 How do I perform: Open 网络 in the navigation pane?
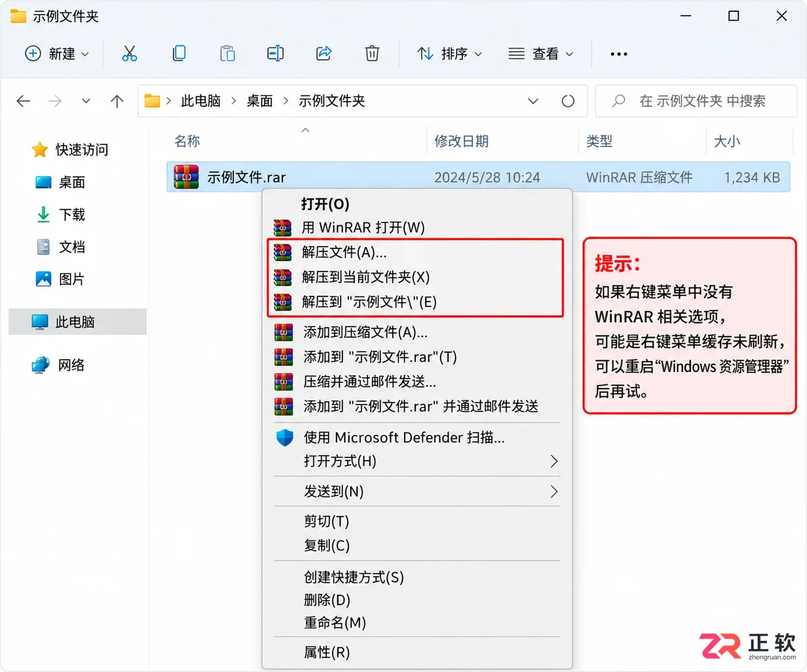coord(59,365)
